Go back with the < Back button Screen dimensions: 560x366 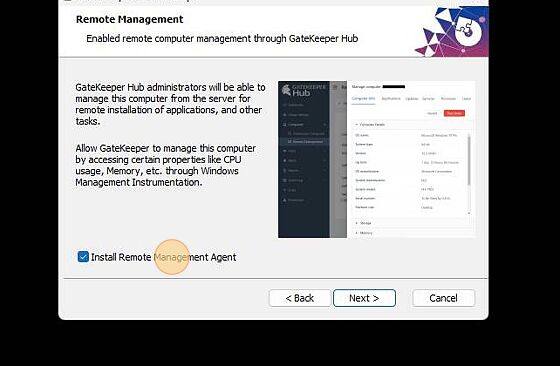[x=300, y=298]
